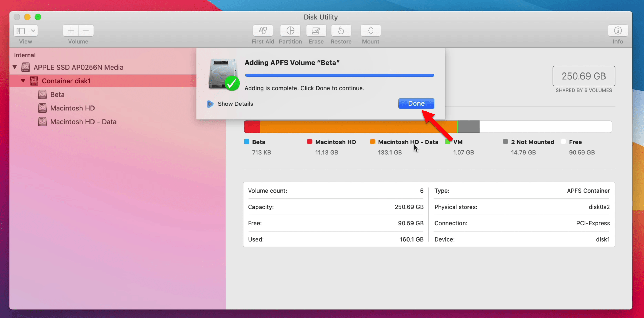Click the "SHARED BY 6 VOLUMES" text
The width and height of the screenshot is (644, 318).
click(x=584, y=90)
